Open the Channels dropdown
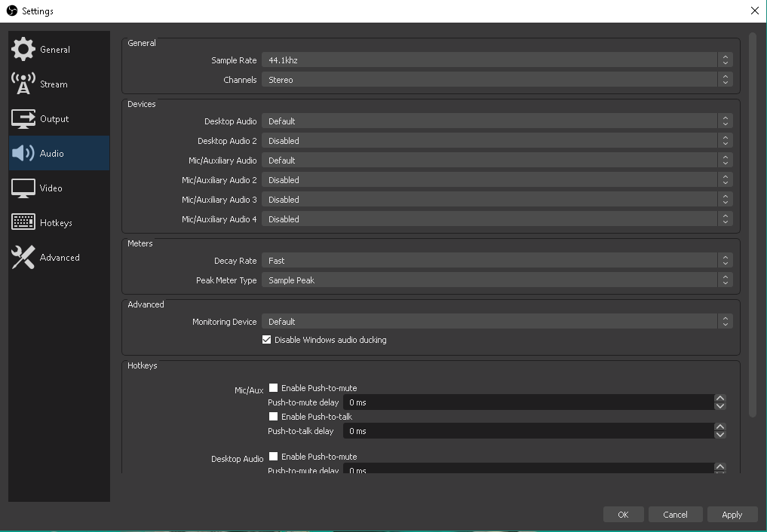Screen dimensions: 767x532 tap(497, 80)
